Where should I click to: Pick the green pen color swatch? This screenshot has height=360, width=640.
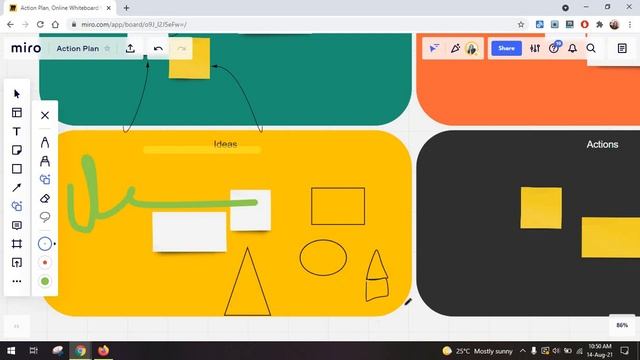(45, 281)
